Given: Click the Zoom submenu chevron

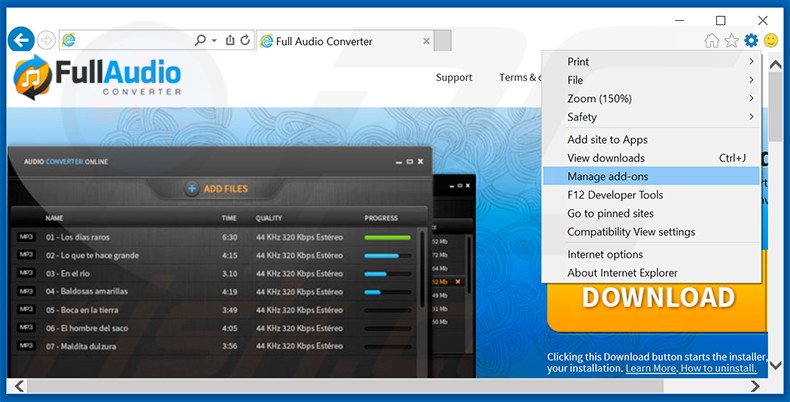Looking at the screenshot, I should pos(751,98).
